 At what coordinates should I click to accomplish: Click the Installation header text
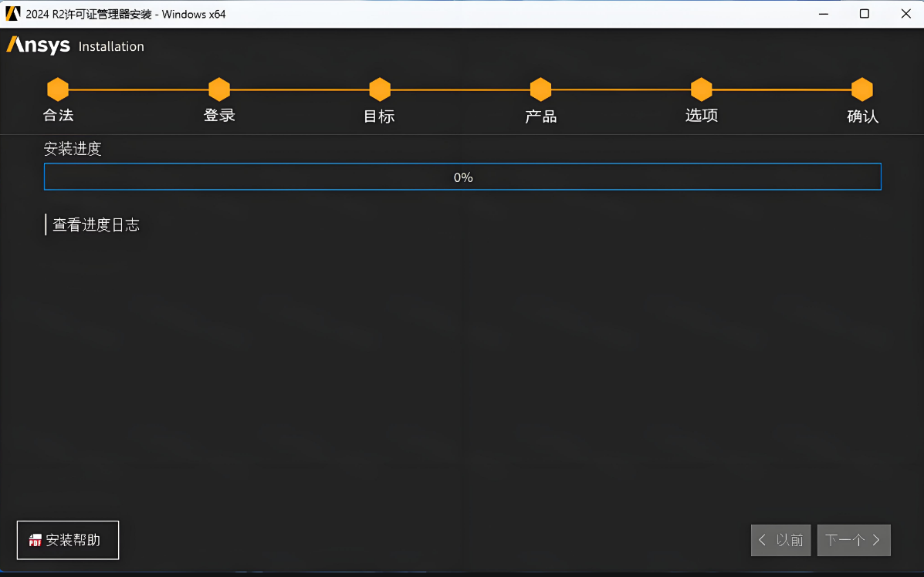[x=111, y=46]
